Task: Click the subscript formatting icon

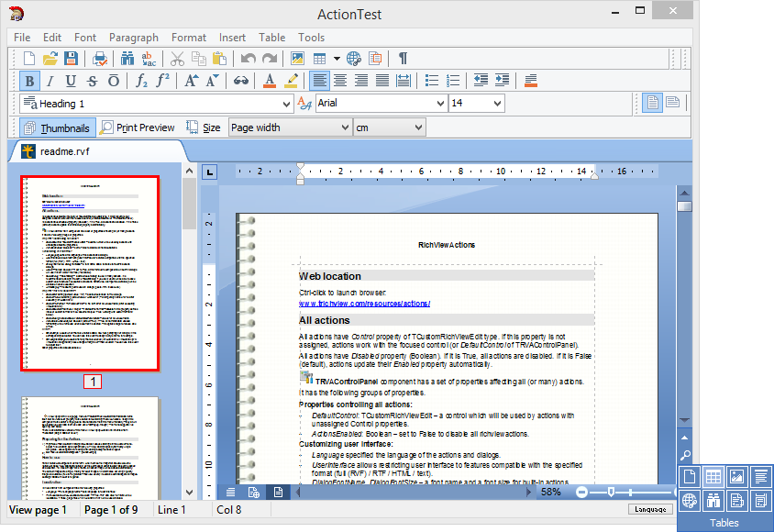Action: tap(141, 81)
